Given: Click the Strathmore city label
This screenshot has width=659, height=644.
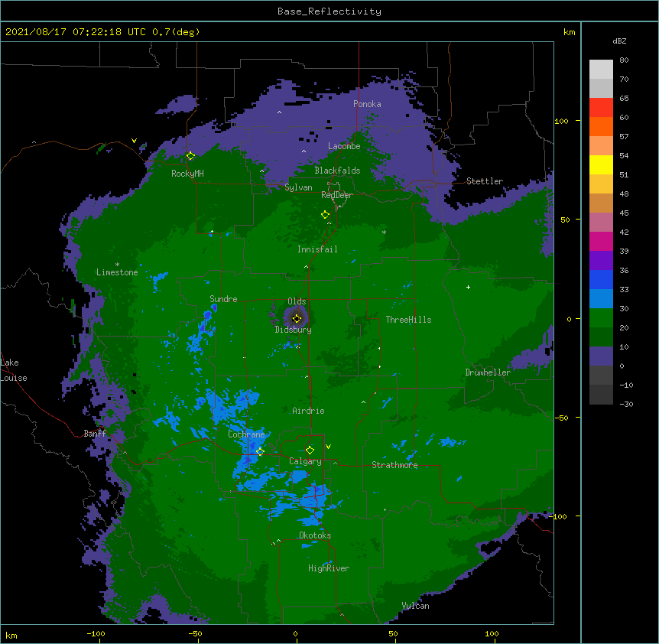Looking at the screenshot, I should click(394, 465).
